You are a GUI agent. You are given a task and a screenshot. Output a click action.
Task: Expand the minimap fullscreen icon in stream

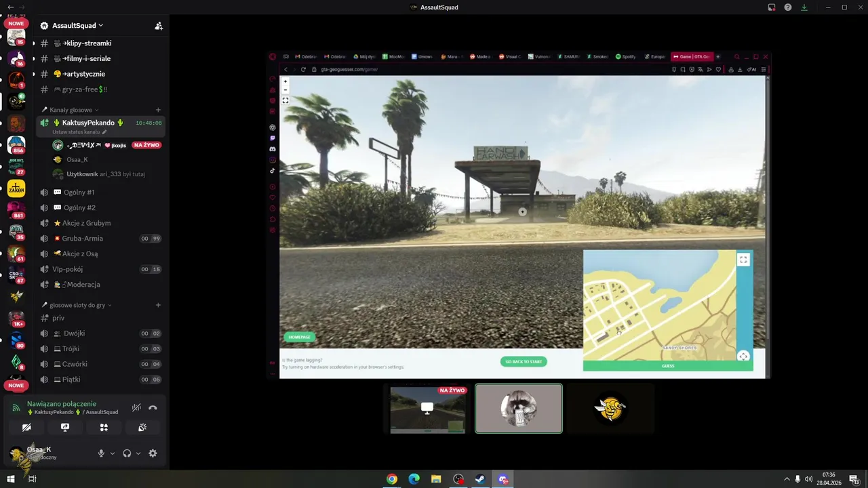[743, 260]
